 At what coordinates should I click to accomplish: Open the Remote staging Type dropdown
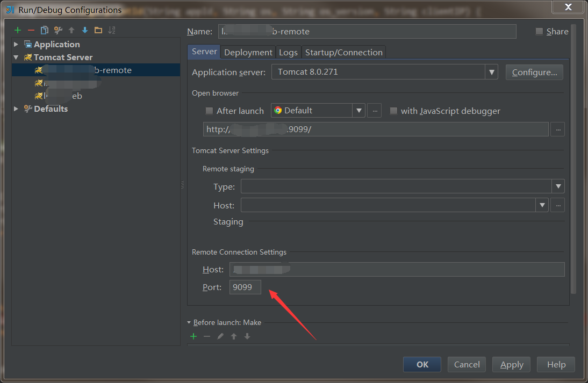pos(558,186)
